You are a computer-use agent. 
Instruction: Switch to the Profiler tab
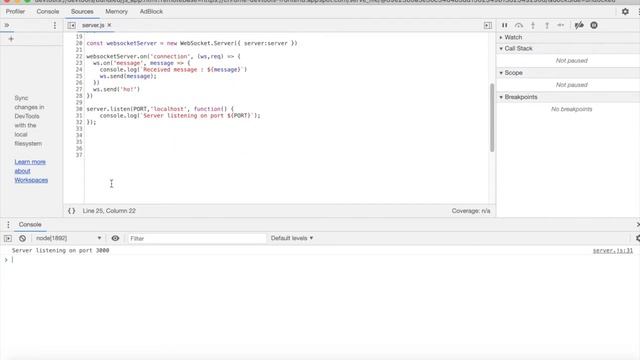[15, 11]
